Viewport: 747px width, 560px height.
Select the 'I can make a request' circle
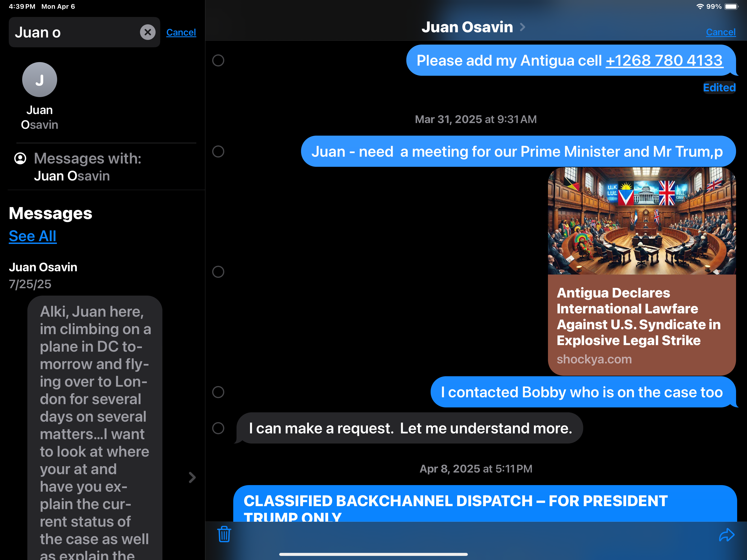click(x=218, y=428)
